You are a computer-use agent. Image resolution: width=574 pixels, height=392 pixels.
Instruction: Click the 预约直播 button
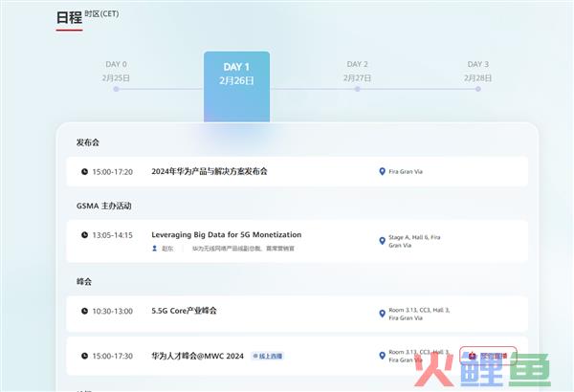tap(488, 356)
